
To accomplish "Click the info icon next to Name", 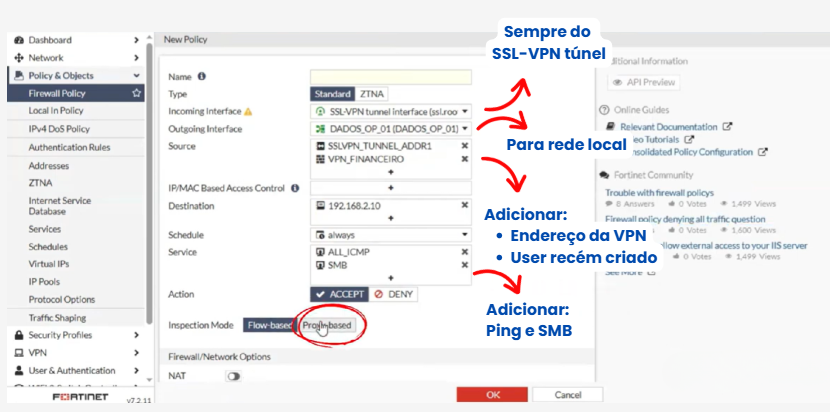I will [x=202, y=76].
